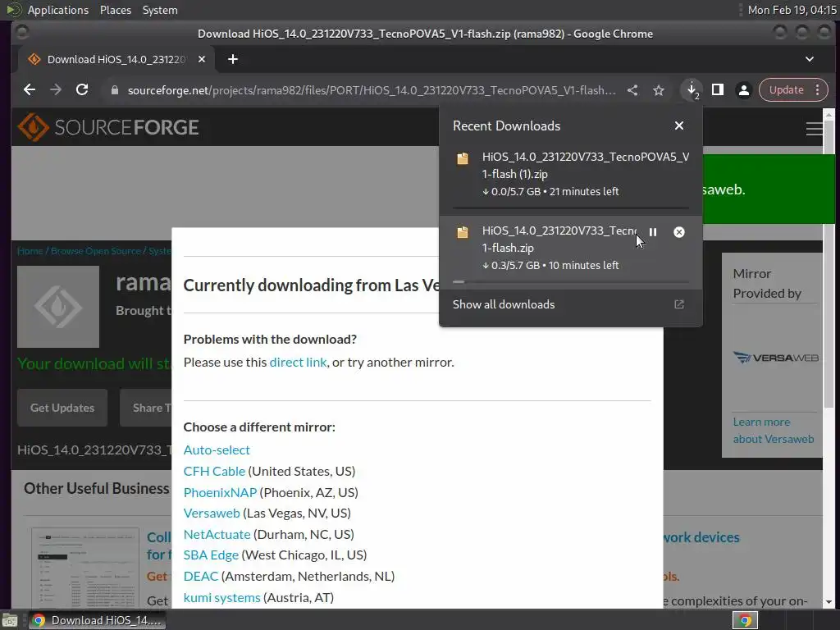
Task: Click the Home breadcrumb link
Action: pyautogui.click(x=30, y=251)
